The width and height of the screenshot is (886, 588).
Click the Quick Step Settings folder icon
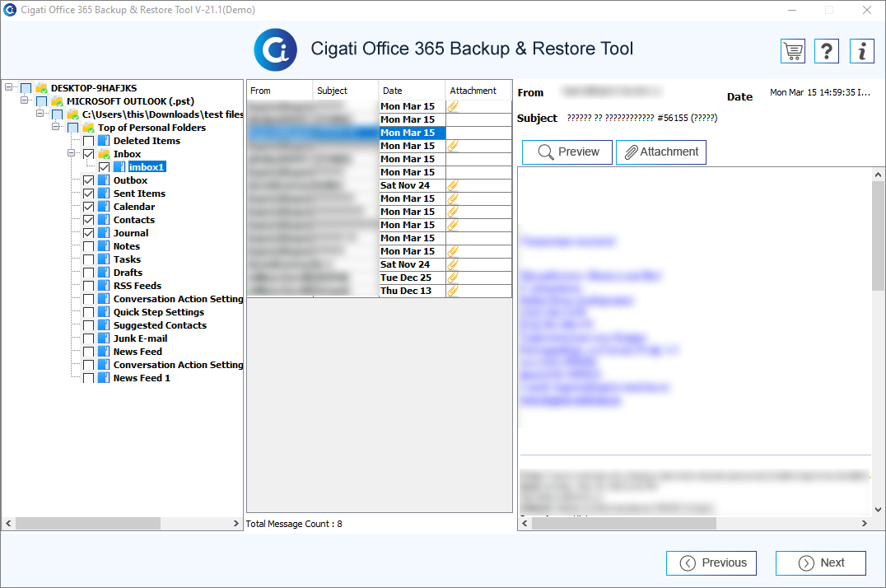point(104,312)
